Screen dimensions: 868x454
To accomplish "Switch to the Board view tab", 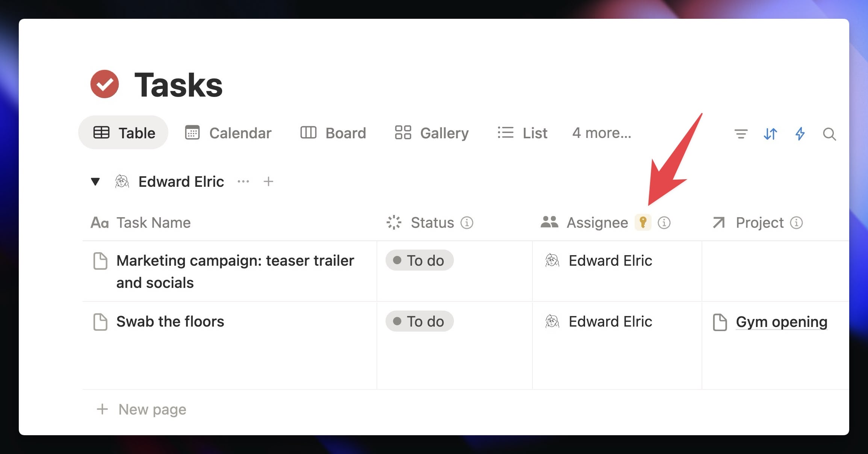I will [x=333, y=133].
